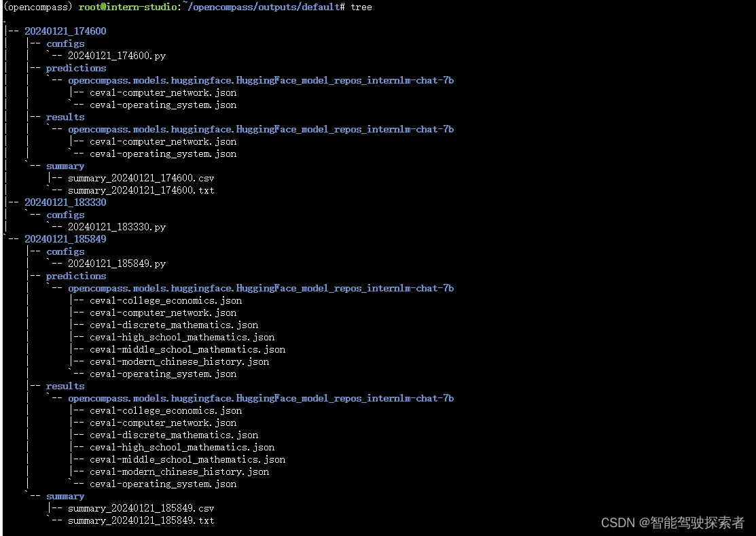
Task: Click ceval-operating_system.json in 174600 predictions
Action: 163,105
